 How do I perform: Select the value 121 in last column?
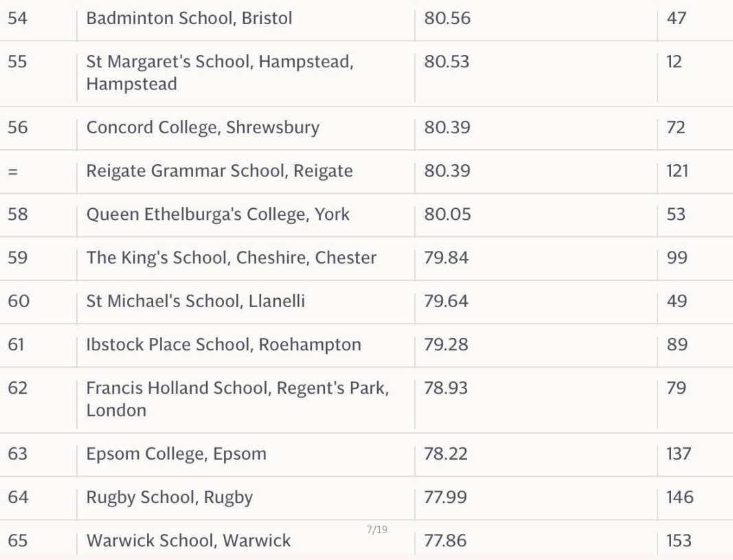tap(677, 171)
